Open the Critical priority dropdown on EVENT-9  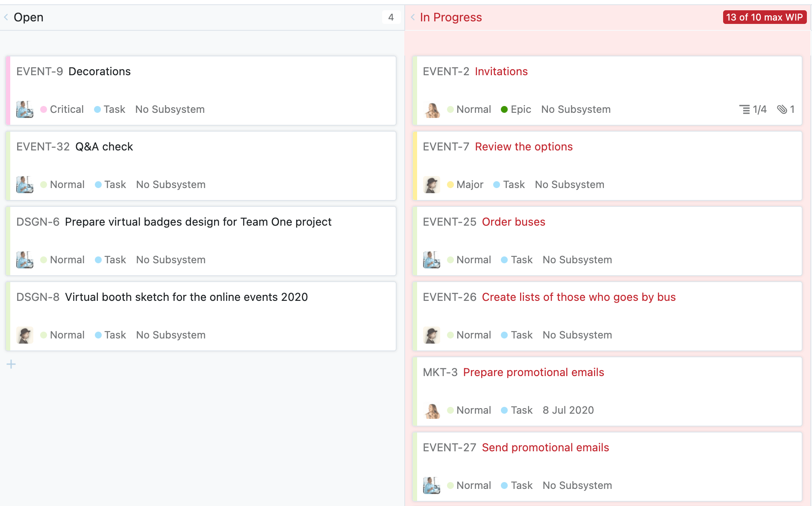67,109
